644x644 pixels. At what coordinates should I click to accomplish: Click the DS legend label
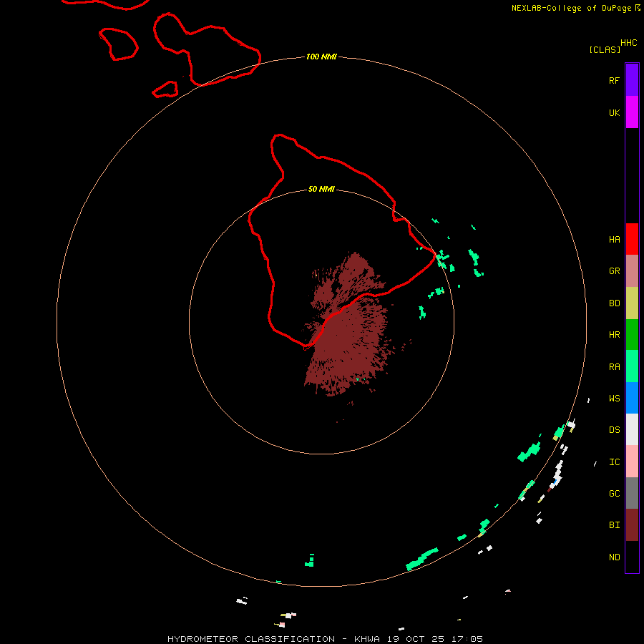614,429
